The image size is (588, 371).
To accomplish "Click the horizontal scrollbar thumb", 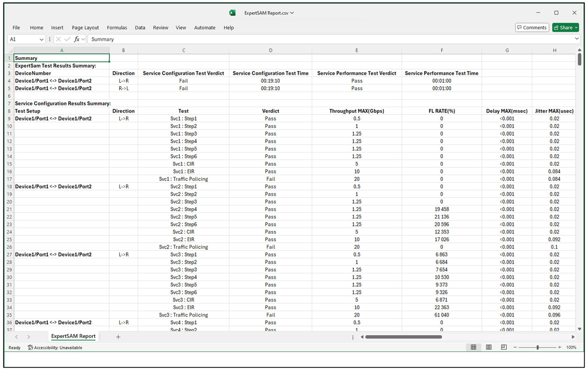I will point(403,337).
